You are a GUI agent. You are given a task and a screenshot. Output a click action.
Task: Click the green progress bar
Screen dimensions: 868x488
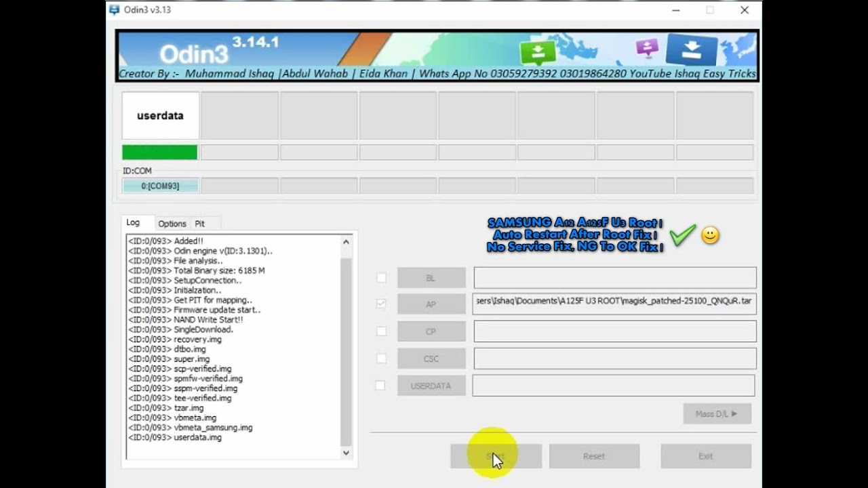point(160,152)
